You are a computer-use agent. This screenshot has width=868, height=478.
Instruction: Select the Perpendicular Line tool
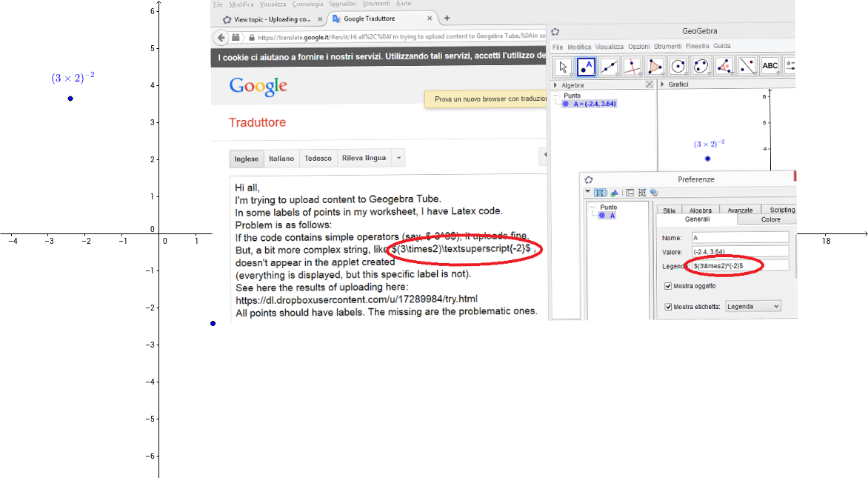point(632,67)
